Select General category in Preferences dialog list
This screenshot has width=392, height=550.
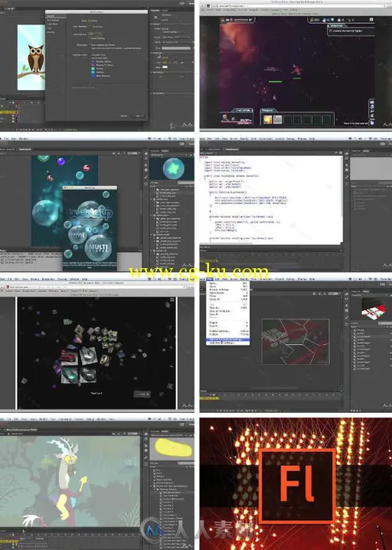coord(55,16)
